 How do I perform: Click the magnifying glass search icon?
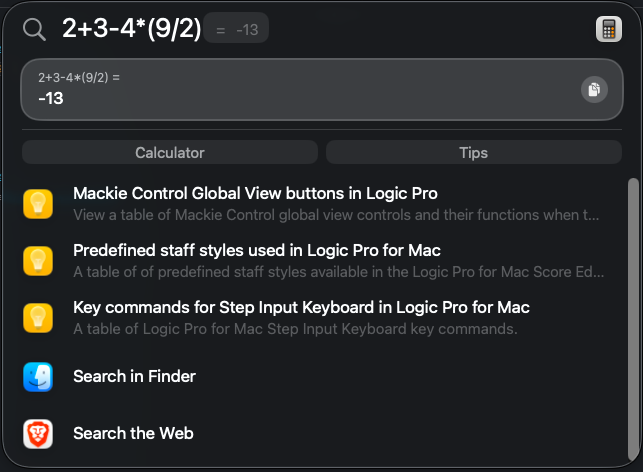pos(34,29)
